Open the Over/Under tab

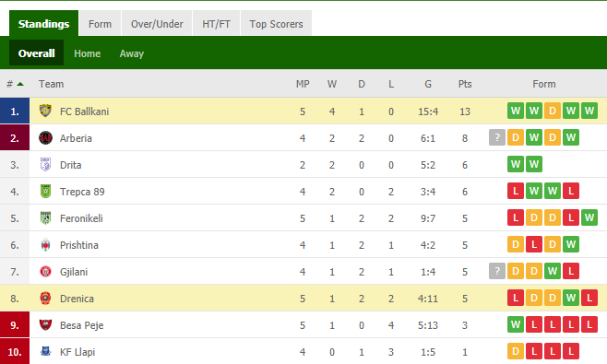[x=157, y=24]
